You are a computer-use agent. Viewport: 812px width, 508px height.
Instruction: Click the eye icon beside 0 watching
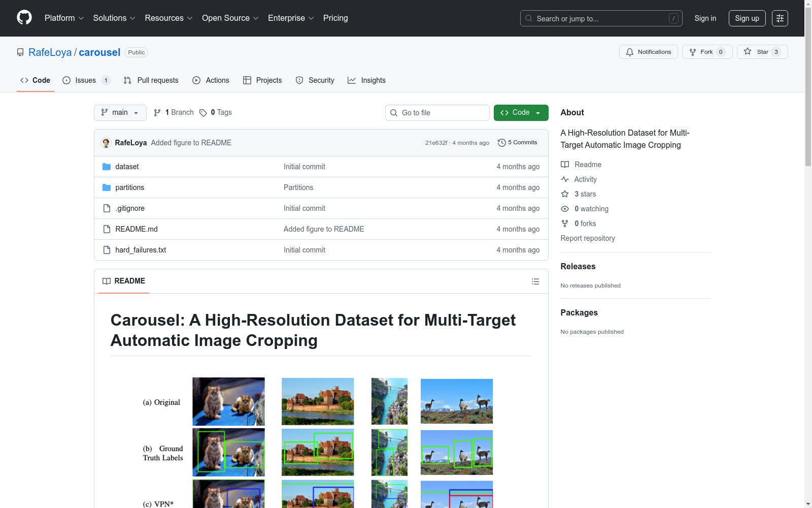pos(565,209)
